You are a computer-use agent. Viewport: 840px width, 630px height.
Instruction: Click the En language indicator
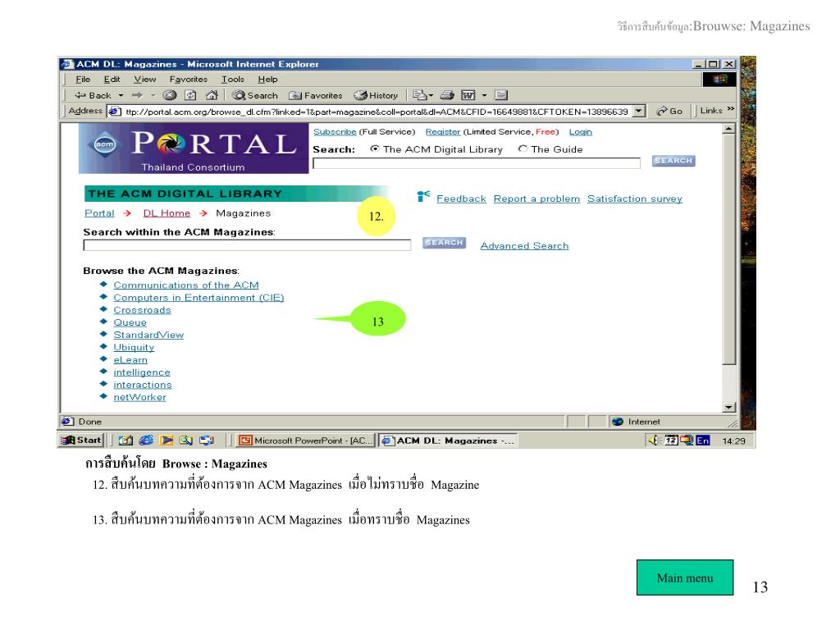[x=703, y=441]
